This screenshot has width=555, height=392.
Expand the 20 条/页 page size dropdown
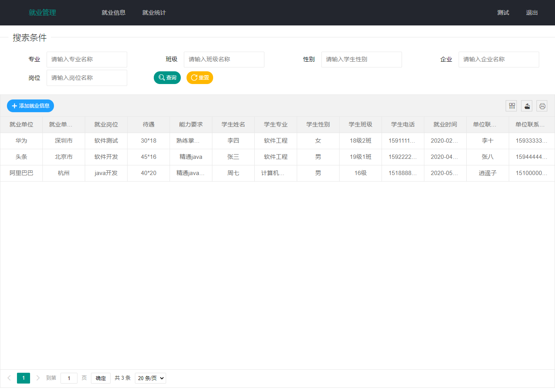150,378
